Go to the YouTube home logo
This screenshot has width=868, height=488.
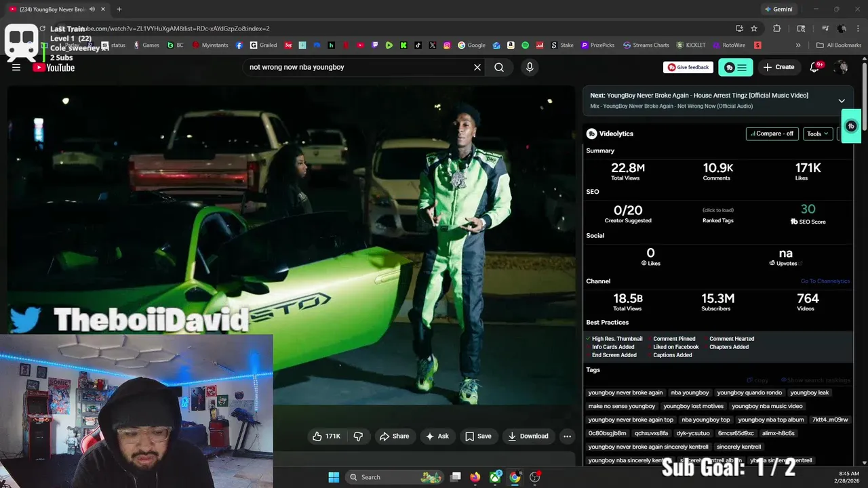[54, 67]
